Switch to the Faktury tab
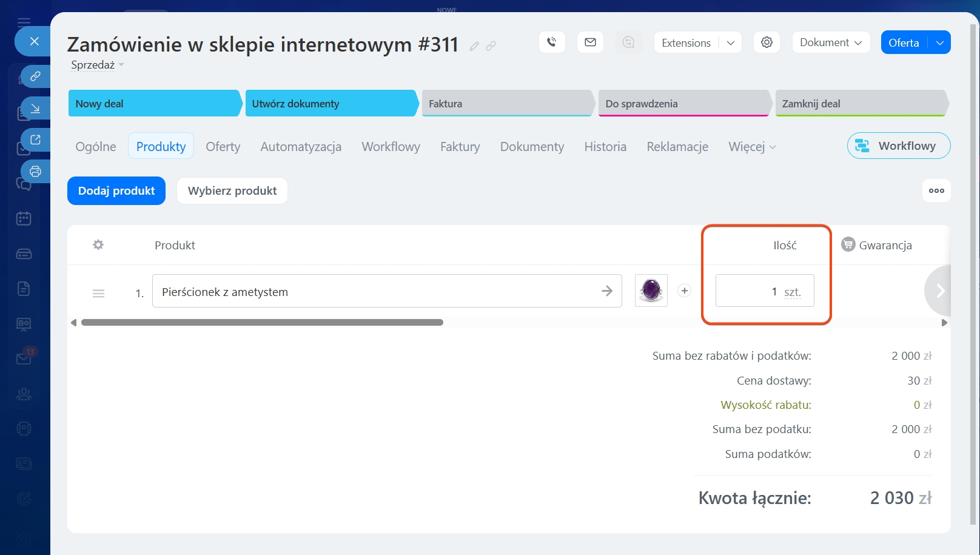 point(460,147)
